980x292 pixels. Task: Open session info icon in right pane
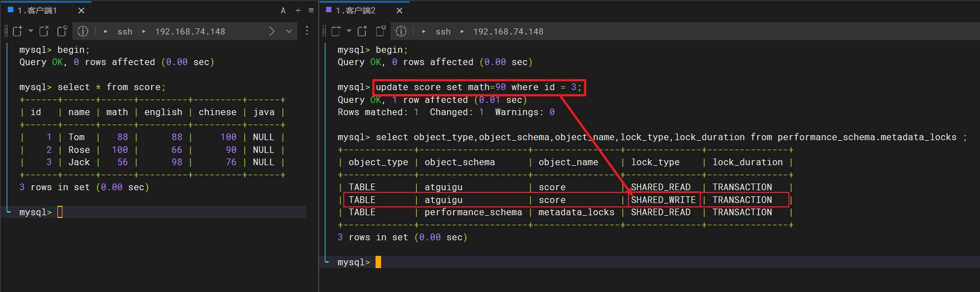coord(401,31)
